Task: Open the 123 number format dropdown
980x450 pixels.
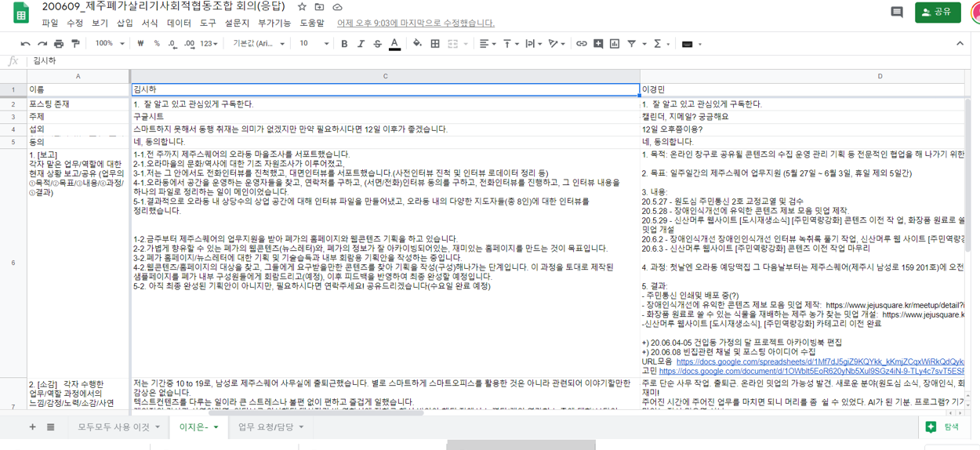Action: click(209, 44)
